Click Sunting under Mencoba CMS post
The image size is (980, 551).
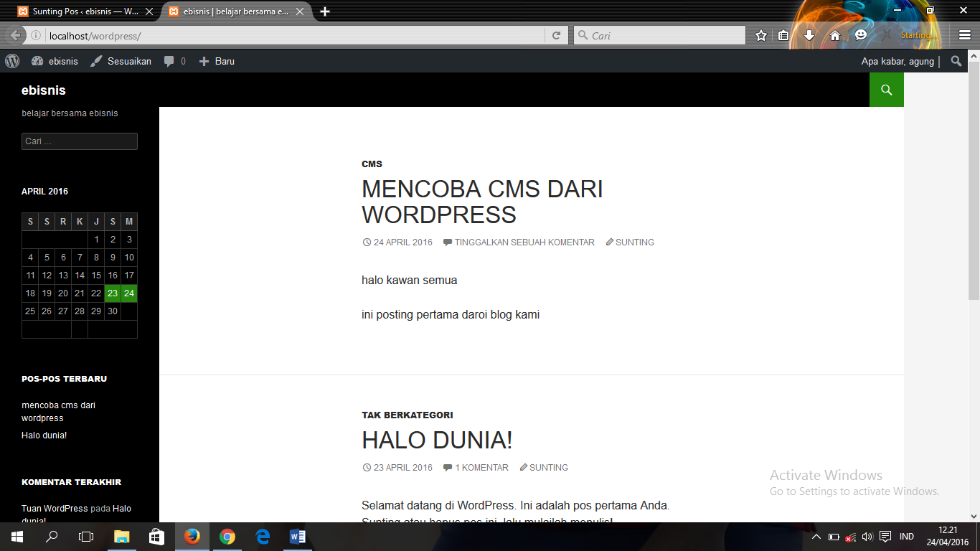pos(630,242)
